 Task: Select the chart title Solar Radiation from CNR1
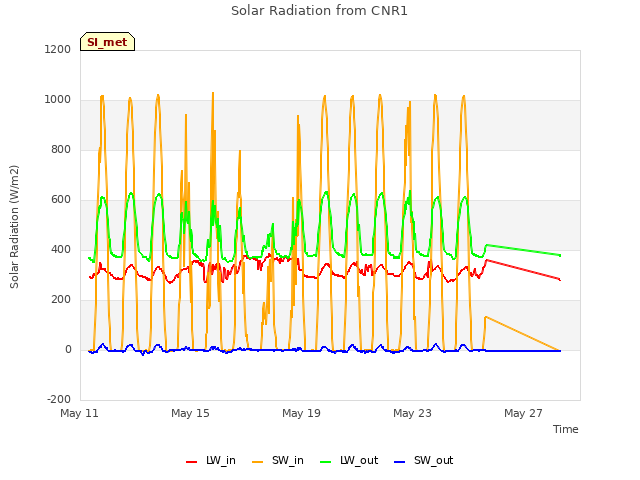(x=319, y=11)
